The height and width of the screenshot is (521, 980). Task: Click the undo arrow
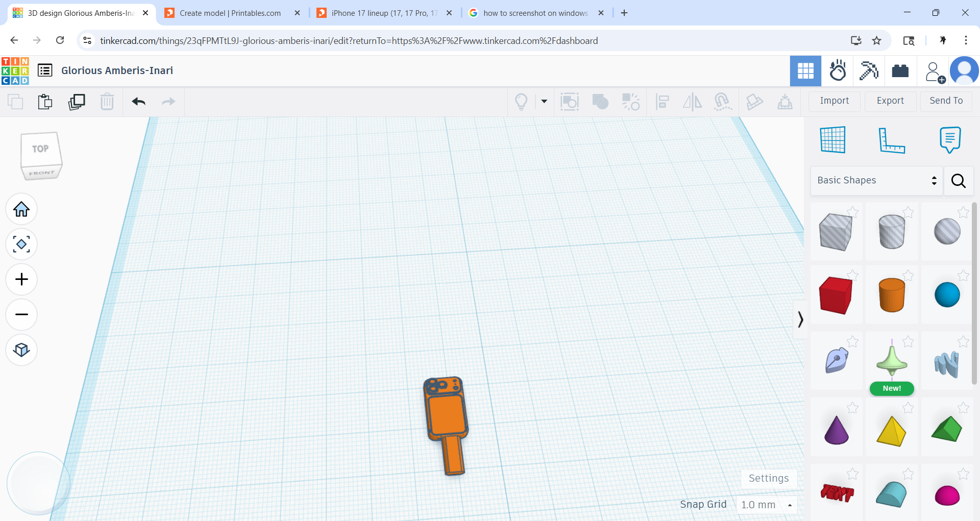(138, 102)
